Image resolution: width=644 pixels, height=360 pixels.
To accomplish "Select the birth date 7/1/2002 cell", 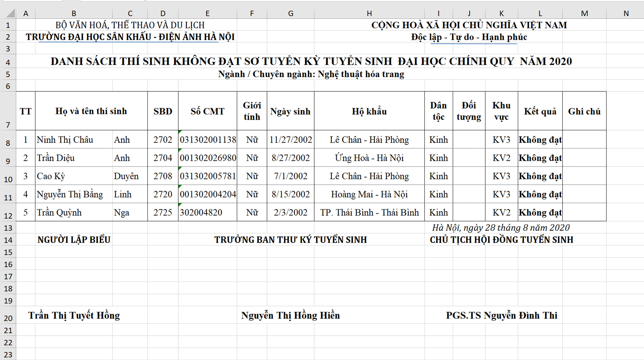I will coord(291,176).
